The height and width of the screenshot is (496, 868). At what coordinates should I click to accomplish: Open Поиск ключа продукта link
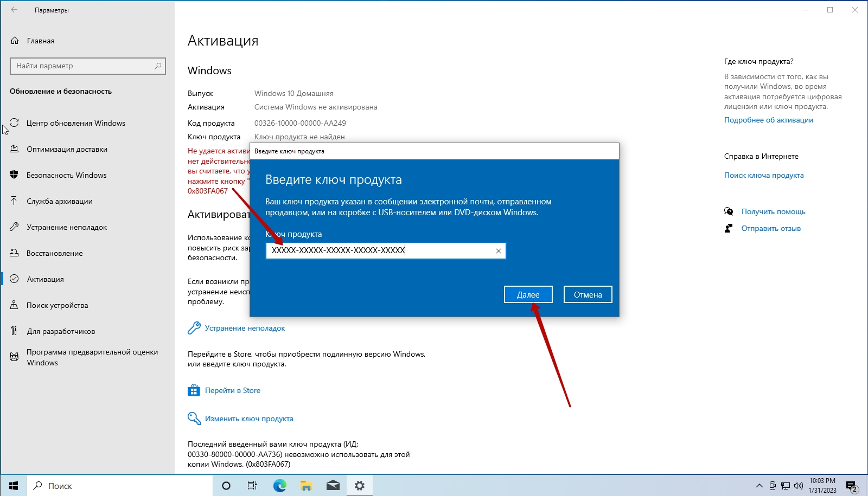pyautogui.click(x=764, y=175)
